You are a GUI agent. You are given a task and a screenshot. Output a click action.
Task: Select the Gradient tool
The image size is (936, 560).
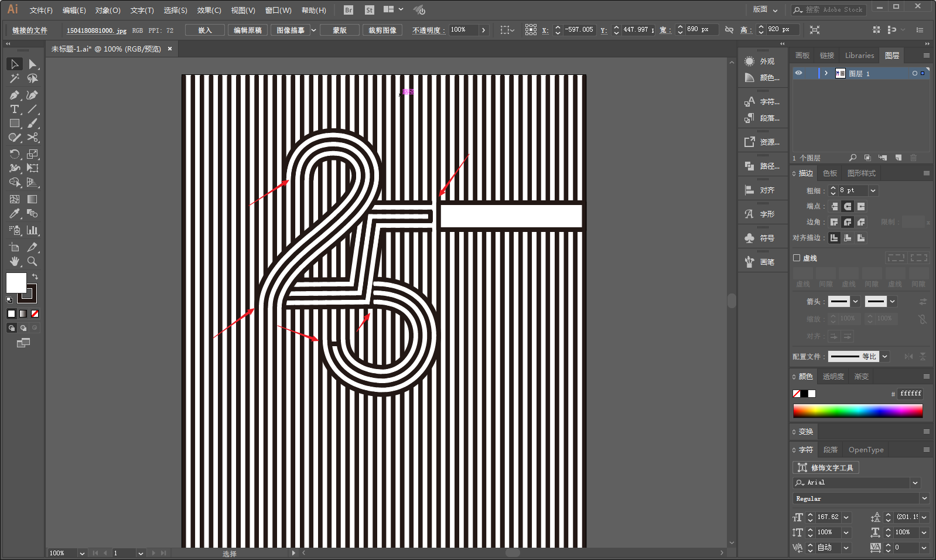[33, 199]
